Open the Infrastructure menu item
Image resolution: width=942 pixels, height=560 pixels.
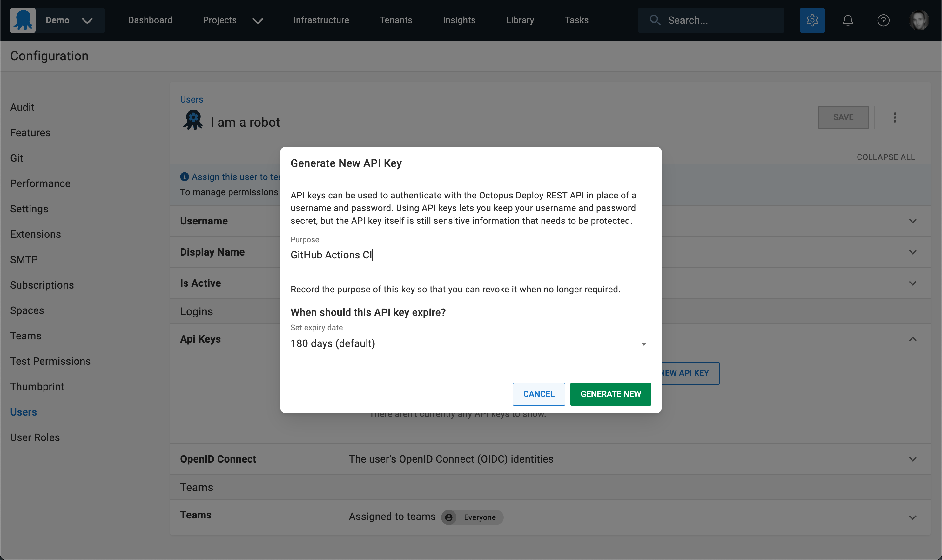click(x=321, y=20)
